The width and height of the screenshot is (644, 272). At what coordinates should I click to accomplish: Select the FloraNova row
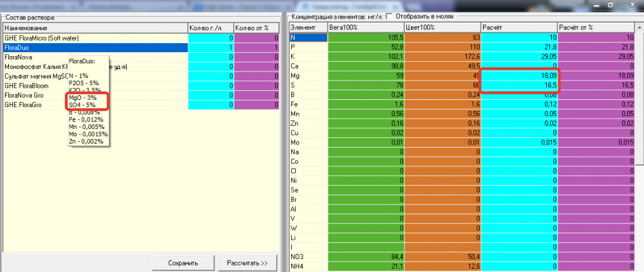tap(95, 57)
